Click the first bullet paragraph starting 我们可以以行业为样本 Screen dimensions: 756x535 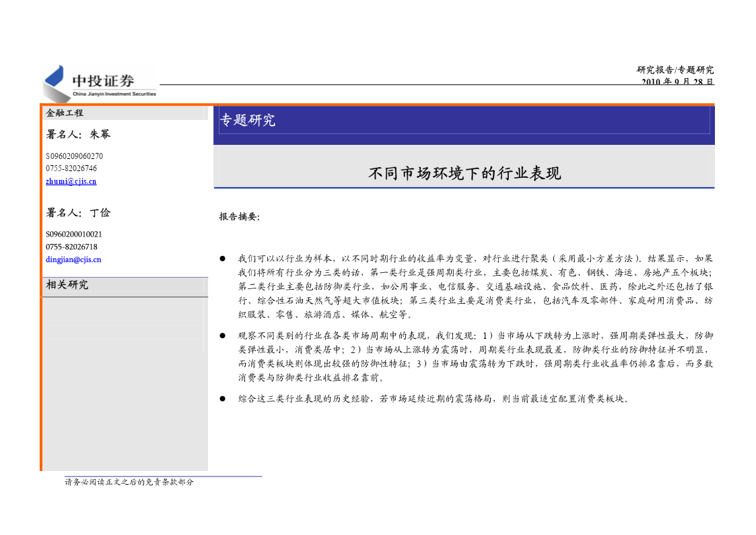475,286
